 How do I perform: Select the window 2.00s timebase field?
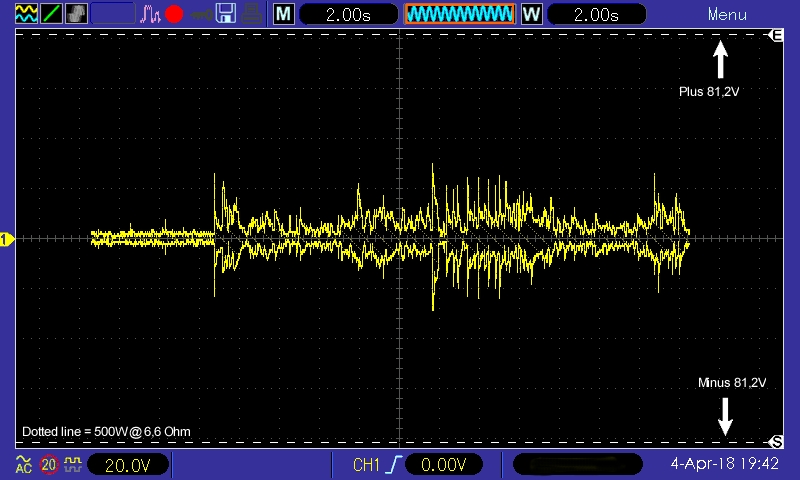(596, 14)
